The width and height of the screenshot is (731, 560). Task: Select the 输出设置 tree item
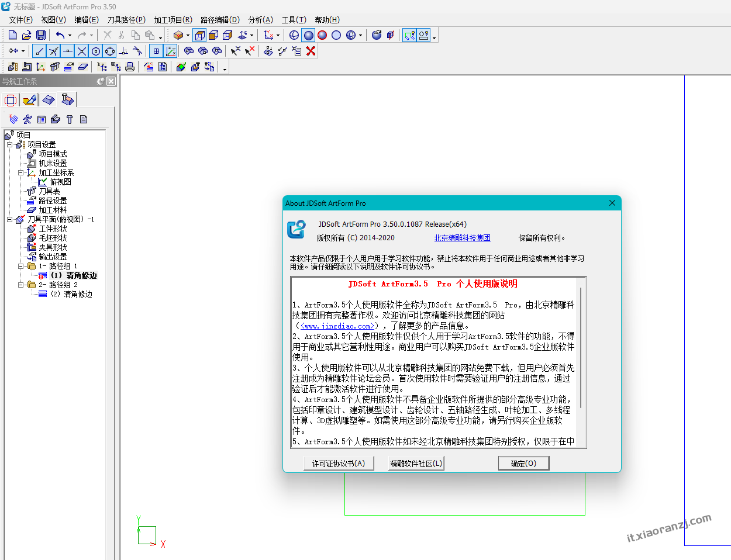pyautogui.click(x=53, y=257)
